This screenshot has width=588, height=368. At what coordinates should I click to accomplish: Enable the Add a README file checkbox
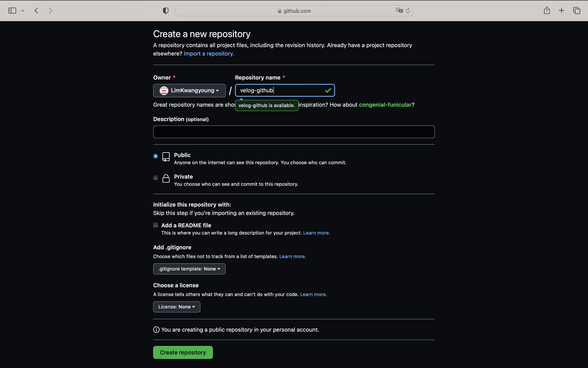[x=156, y=225]
